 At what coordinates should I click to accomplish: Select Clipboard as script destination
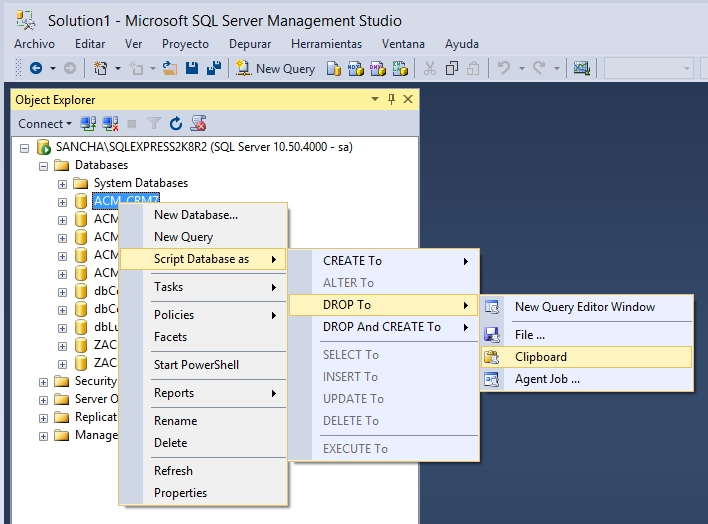tap(587, 357)
